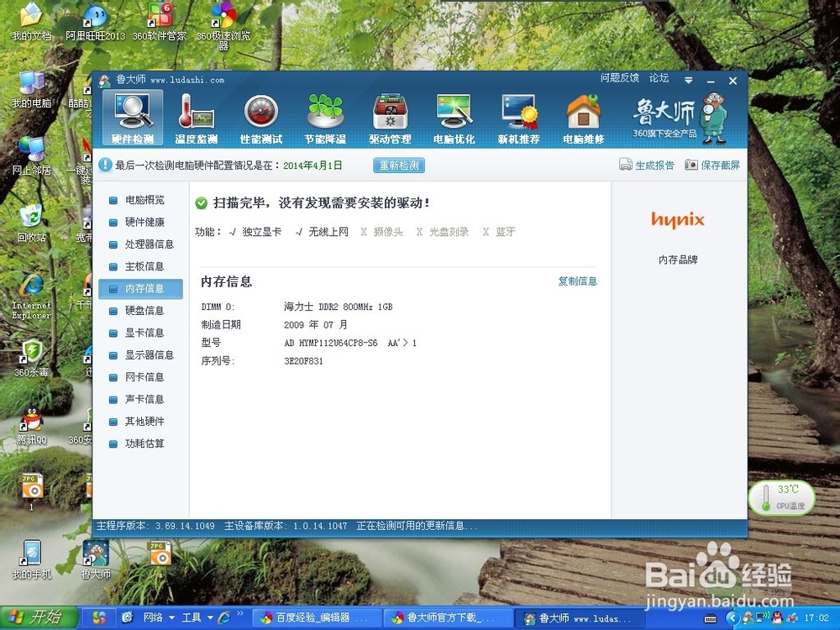Screen dimensions: 840x630
Task: Select 鲁大师 desktop shortcut icon
Action: pos(96,559)
